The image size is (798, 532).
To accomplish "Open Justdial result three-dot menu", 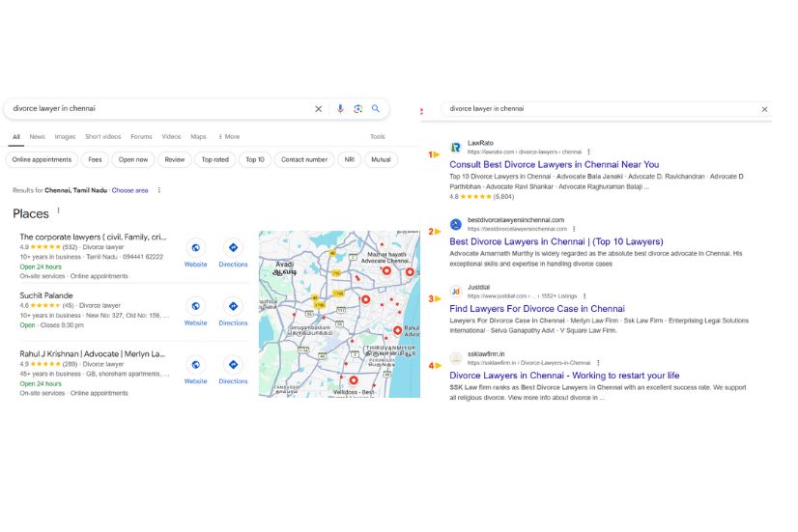I will [x=584, y=296].
